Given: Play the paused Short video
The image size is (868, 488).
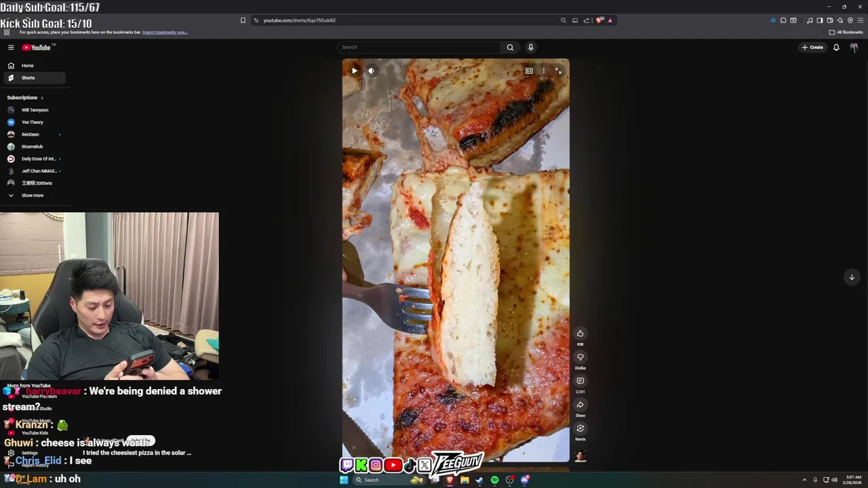Looking at the screenshot, I should click(x=354, y=70).
